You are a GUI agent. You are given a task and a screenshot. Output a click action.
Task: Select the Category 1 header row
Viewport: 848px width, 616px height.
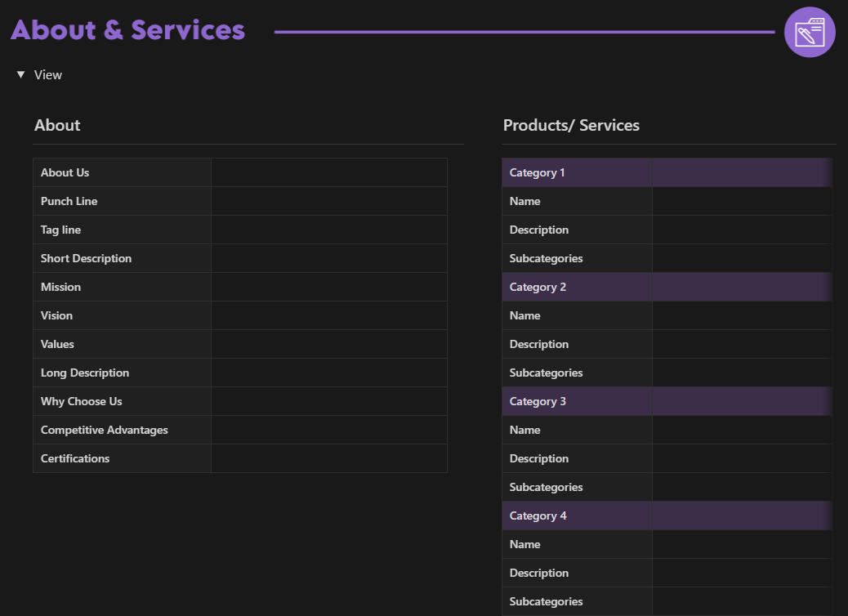tap(577, 172)
